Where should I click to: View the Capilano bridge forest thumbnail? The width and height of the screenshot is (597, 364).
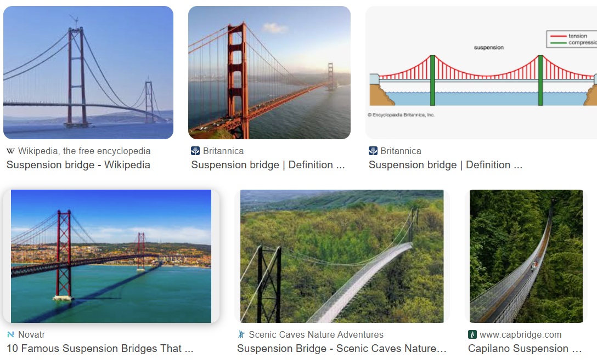(526, 256)
